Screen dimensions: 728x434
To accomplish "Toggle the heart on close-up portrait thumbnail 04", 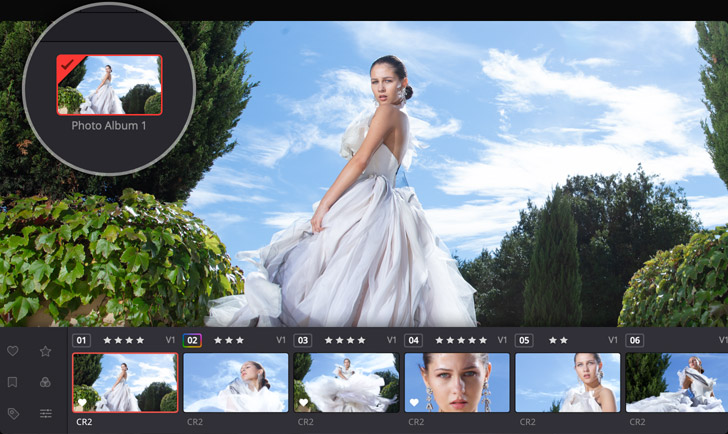I will pyautogui.click(x=414, y=403).
